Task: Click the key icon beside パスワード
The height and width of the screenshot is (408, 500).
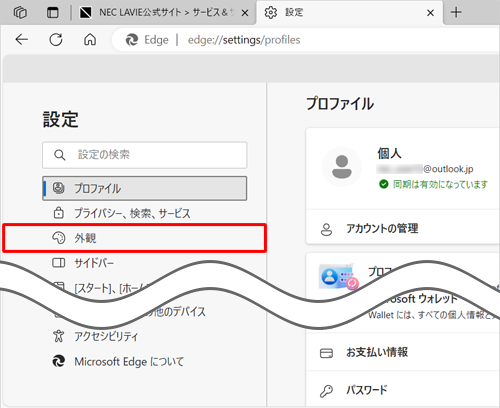Action: [x=326, y=391]
